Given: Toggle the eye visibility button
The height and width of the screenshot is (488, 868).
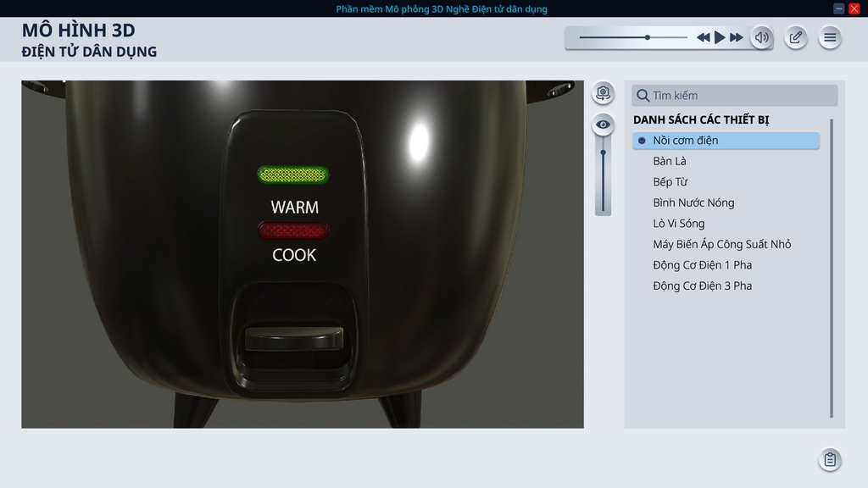Looking at the screenshot, I should (x=603, y=125).
